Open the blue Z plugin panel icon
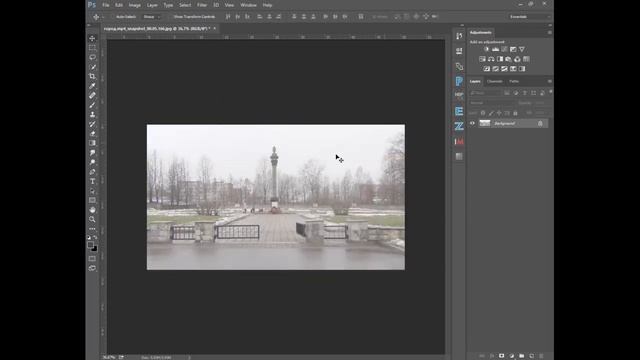This screenshot has height=360, width=640. [x=459, y=127]
